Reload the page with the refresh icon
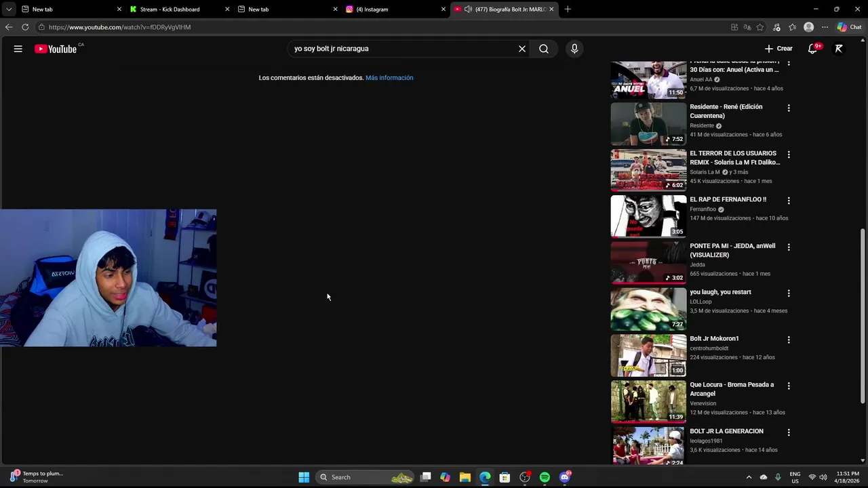The height and width of the screenshot is (488, 868). [x=25, y=27]
